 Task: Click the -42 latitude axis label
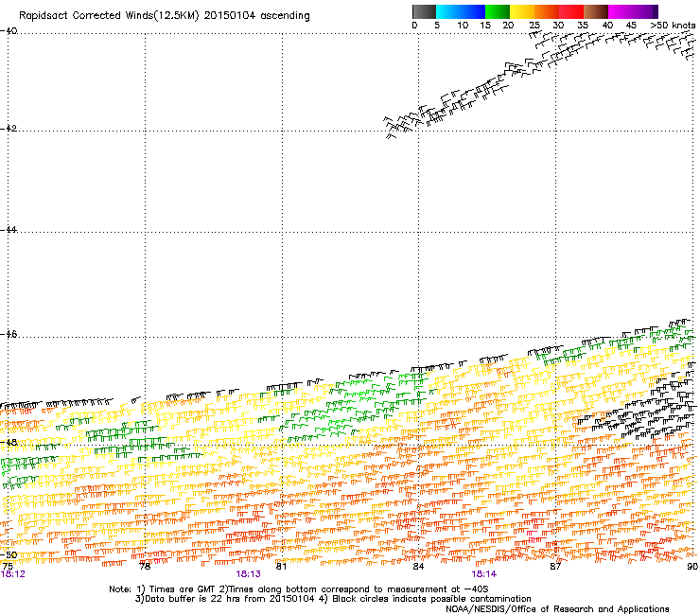pos(9,128)
